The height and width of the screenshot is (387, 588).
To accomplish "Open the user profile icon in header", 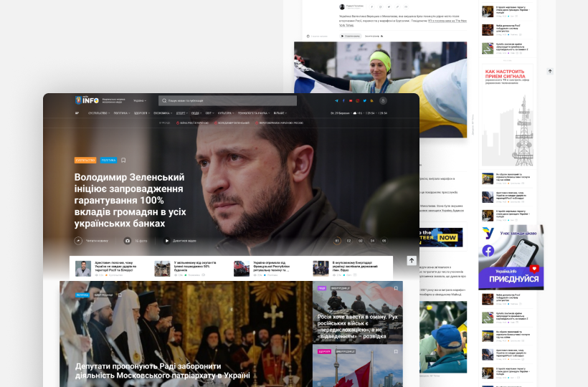I will [x=383, y=101].
